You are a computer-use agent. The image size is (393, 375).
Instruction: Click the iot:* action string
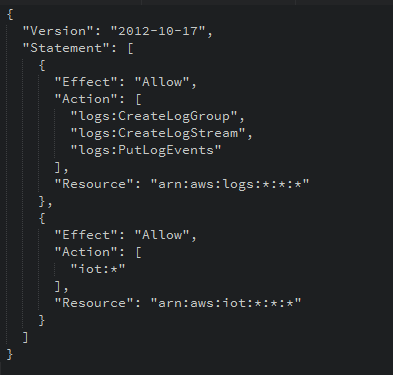[x=98, y=269]
